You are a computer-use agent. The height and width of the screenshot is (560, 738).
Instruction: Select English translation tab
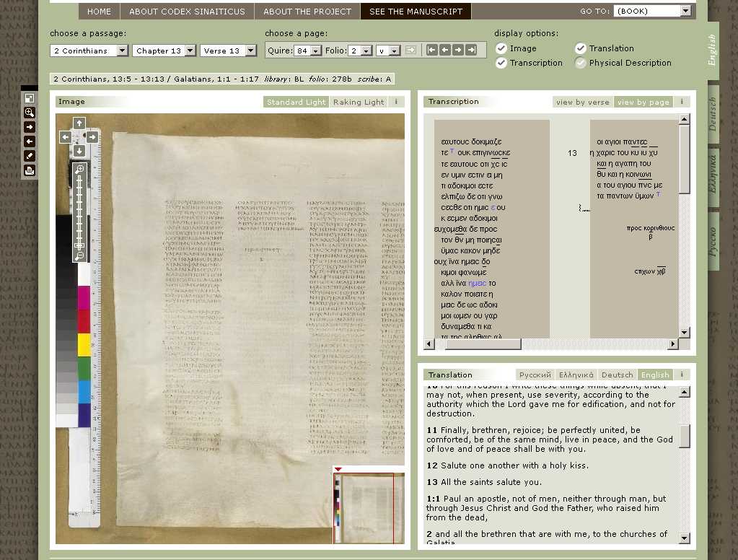655,375
